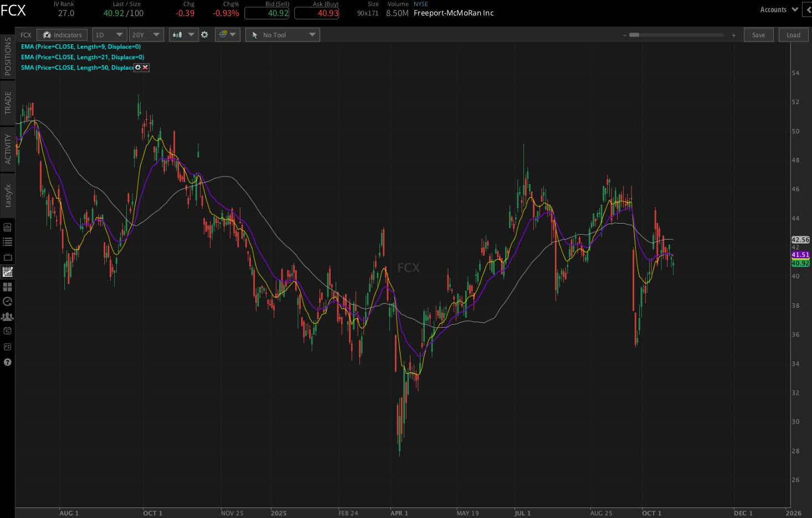The width and height of the screenshot is (812, 518).
Task: Click the grid layout sidebar icon
Action: pos(7,287)
